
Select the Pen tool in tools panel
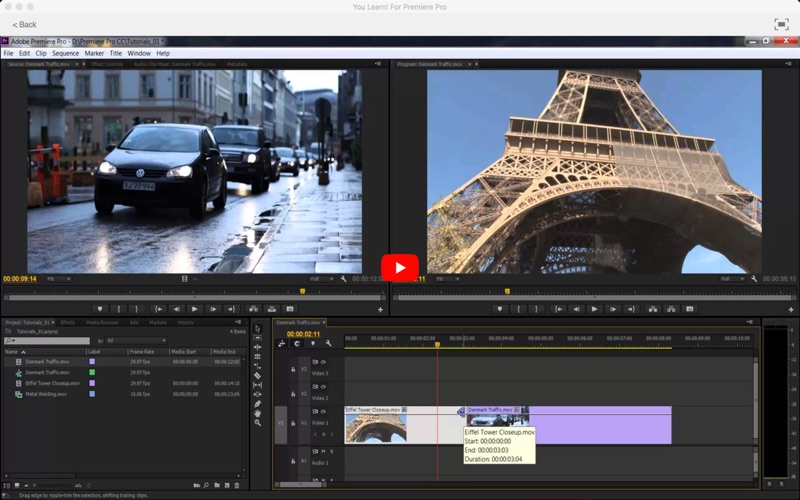[x=257, y=403]
